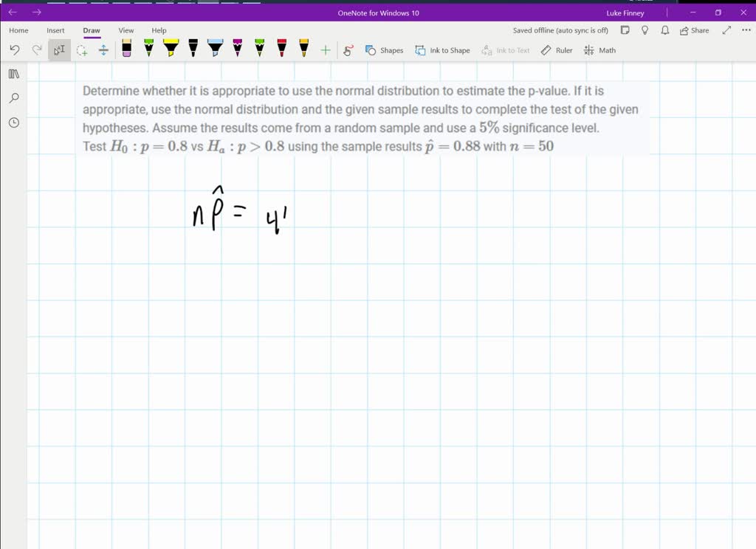
Task: Switch to the Insert tab
Action: coord(55,30)
